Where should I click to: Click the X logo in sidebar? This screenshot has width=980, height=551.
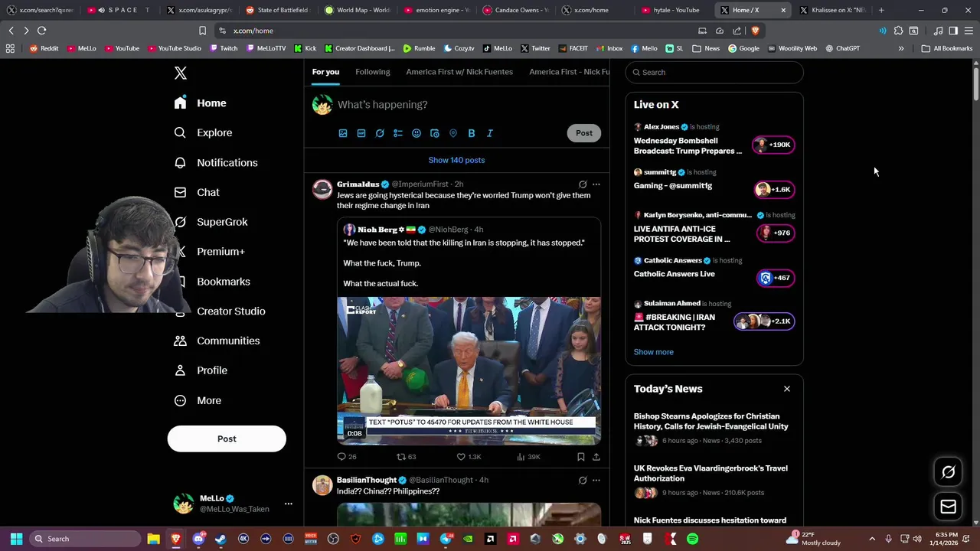(181, 73)
